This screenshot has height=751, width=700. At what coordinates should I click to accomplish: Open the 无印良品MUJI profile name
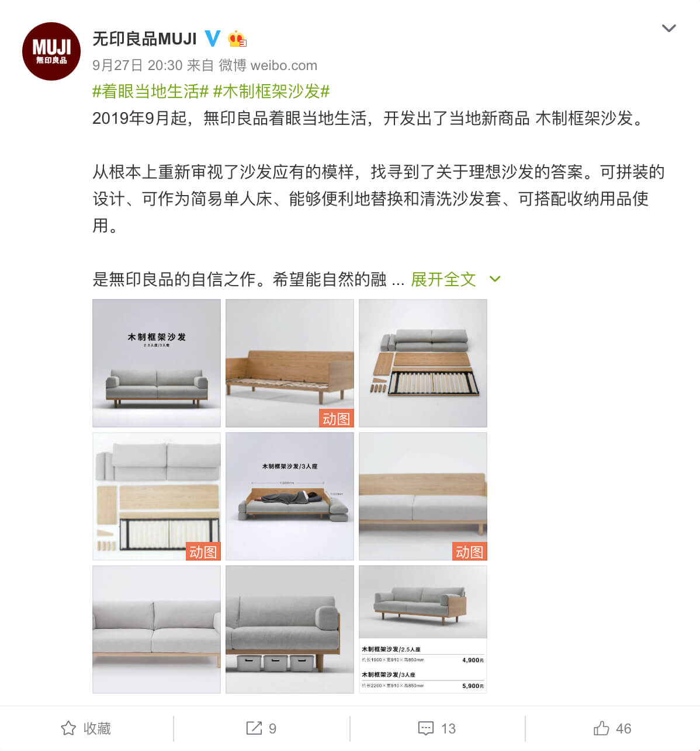coord(145,39)
